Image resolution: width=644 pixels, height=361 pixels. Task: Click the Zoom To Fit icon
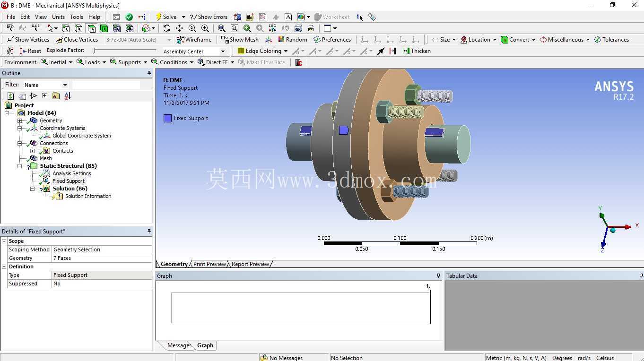222,28
